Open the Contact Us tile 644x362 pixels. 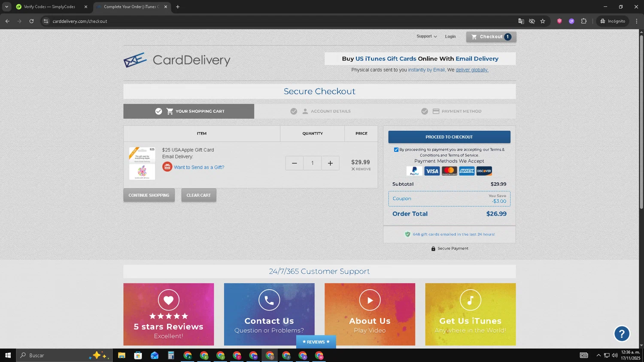click(x=269, y=314)
